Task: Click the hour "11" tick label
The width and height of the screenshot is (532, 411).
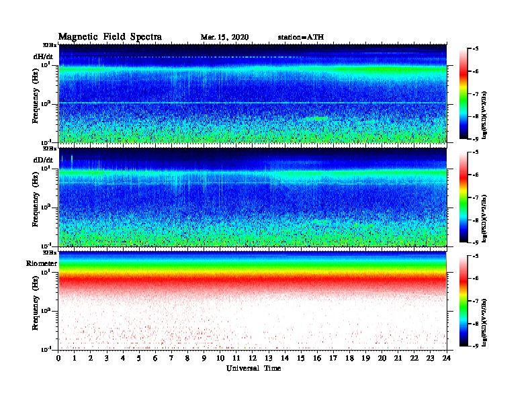Action: 236,358
